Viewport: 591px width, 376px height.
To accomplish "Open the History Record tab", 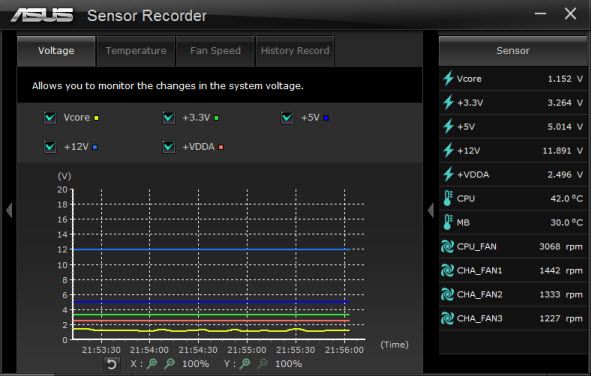I will pos(295,51).
